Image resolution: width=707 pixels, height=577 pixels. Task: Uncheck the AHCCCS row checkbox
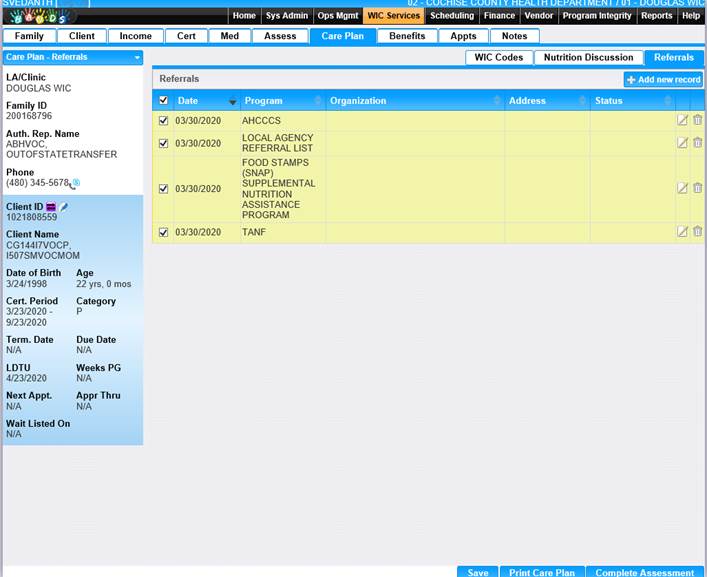[164, 121]
